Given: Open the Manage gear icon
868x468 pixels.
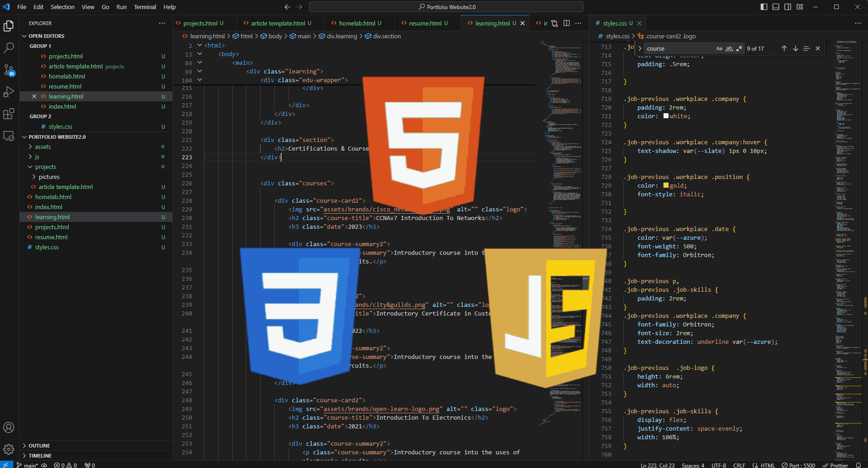Looking at the screenshot, I should (x=9, y=450).
